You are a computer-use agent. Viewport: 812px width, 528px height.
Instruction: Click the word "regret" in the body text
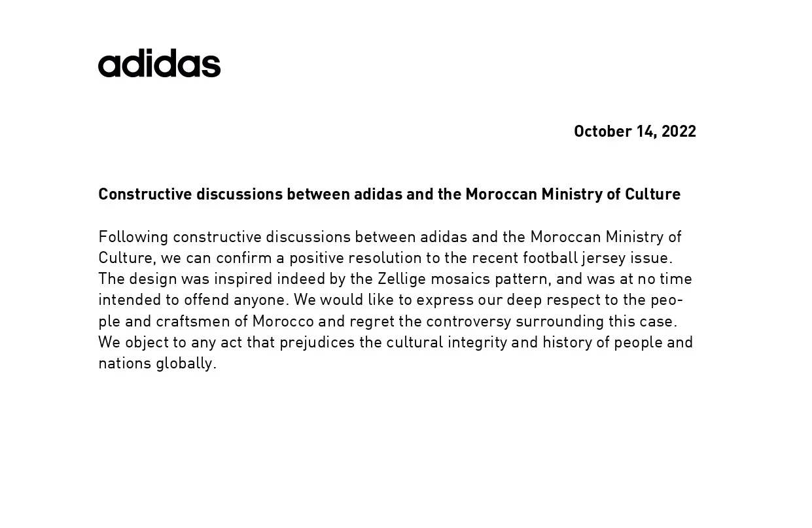pyautogui.click(x=370, y=321)
